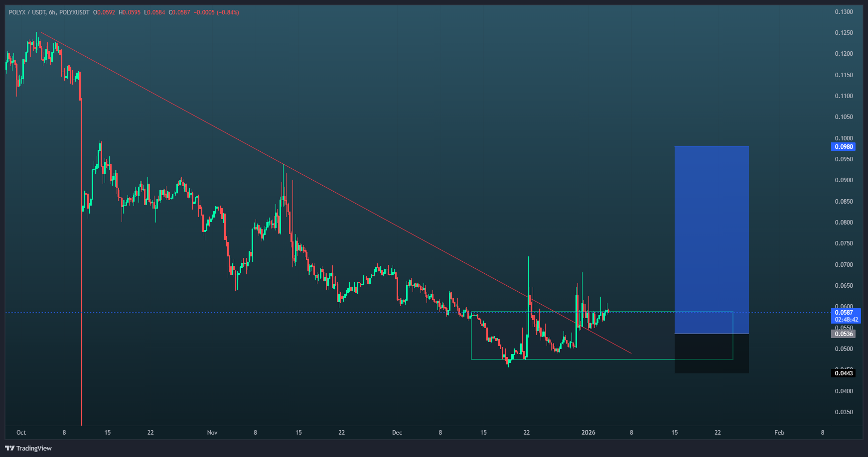Click the Oct label on time axis
Screen dimensions: 868x457
click(x=21, y=433)
